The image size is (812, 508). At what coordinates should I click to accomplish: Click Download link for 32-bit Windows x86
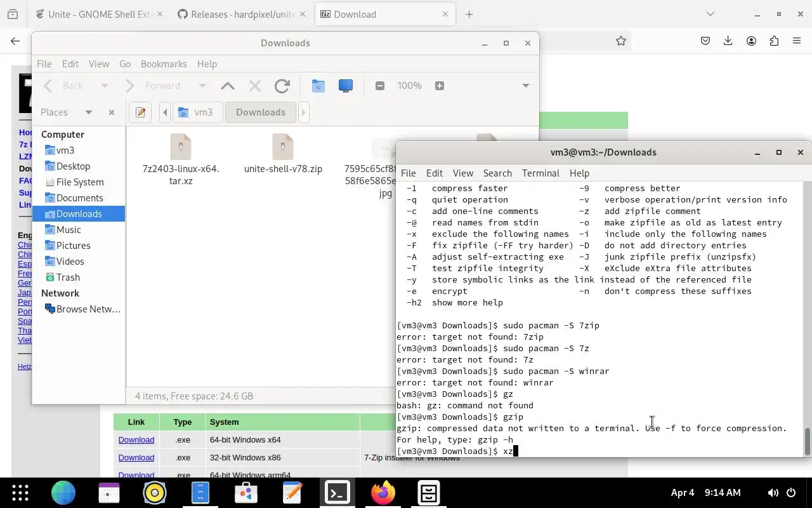(136, 458)
